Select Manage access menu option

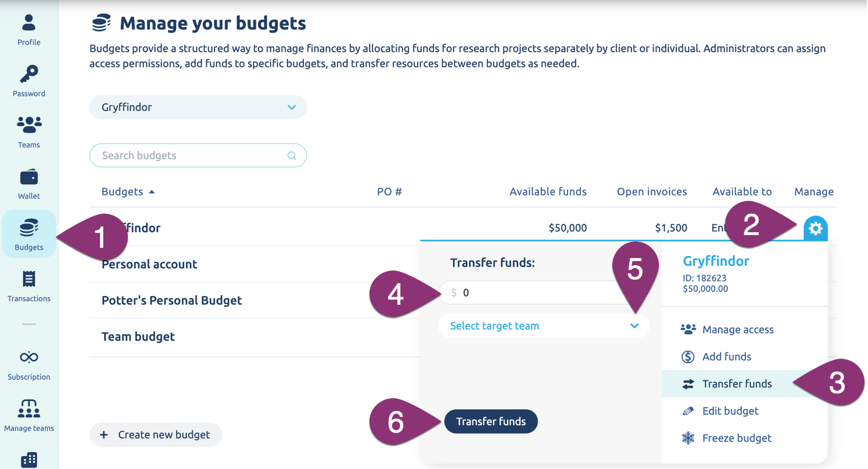coord(737,330)
